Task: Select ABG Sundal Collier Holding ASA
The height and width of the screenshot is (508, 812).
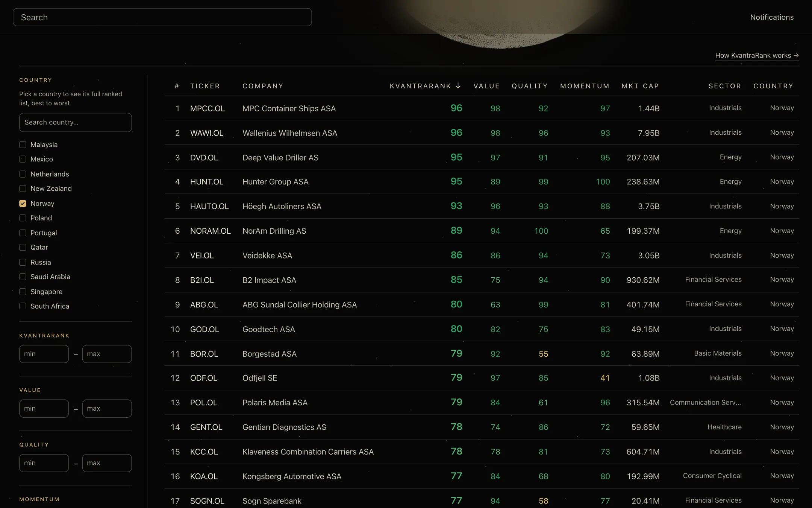Action: point(299,304)
